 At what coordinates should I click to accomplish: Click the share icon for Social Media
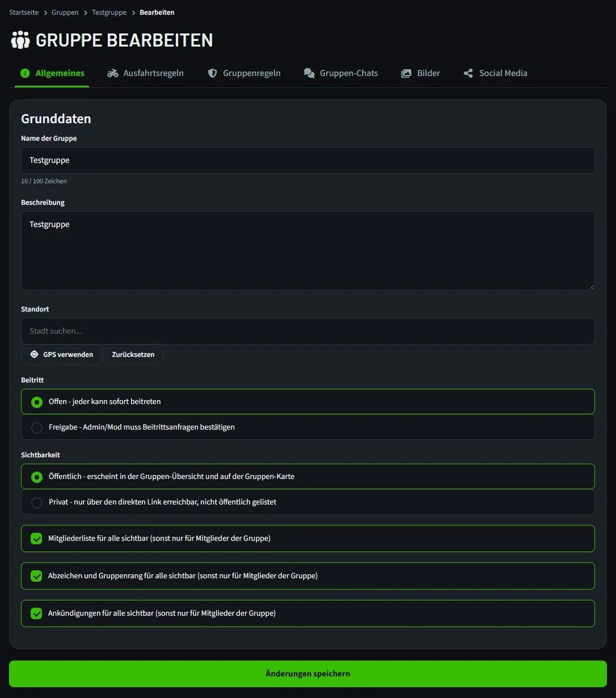468,73
